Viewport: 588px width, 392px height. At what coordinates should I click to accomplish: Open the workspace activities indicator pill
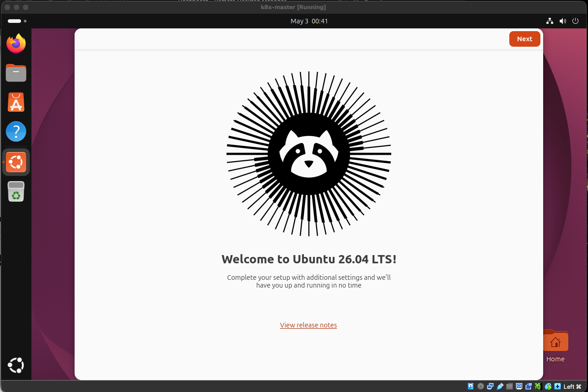17,21
